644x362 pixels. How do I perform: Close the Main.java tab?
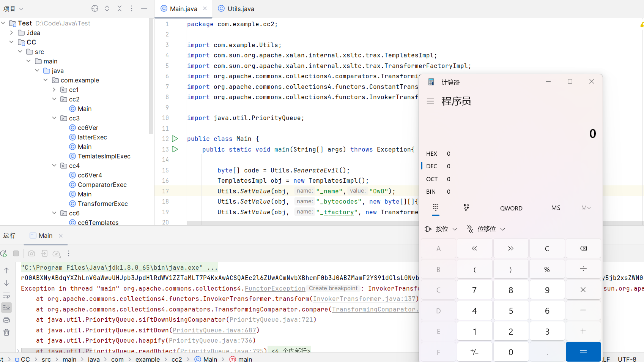coord(205,8)
